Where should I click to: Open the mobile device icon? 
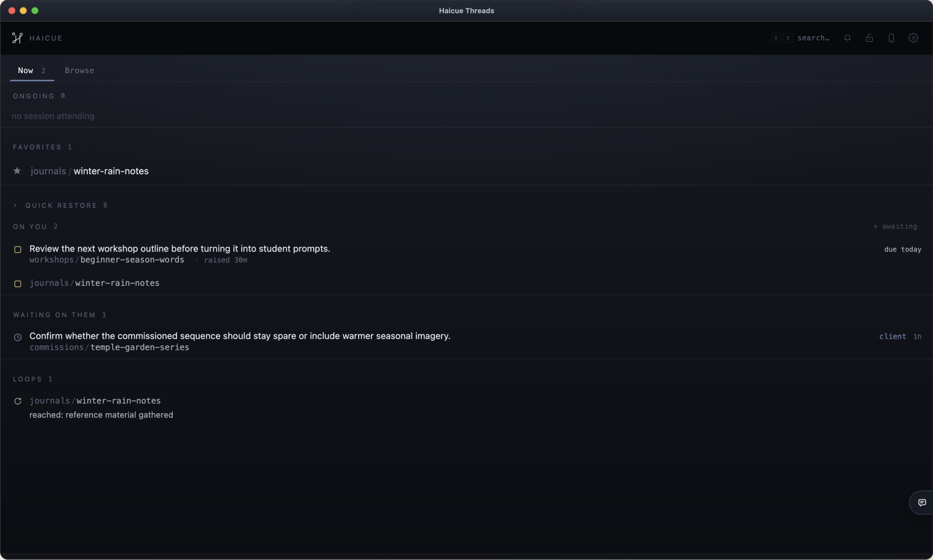891,38
